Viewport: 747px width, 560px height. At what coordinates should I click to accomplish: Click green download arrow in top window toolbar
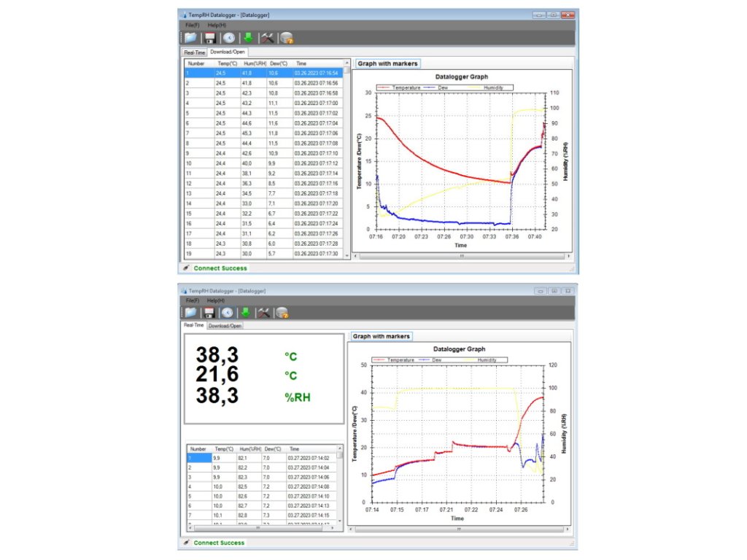click(248, 38)
